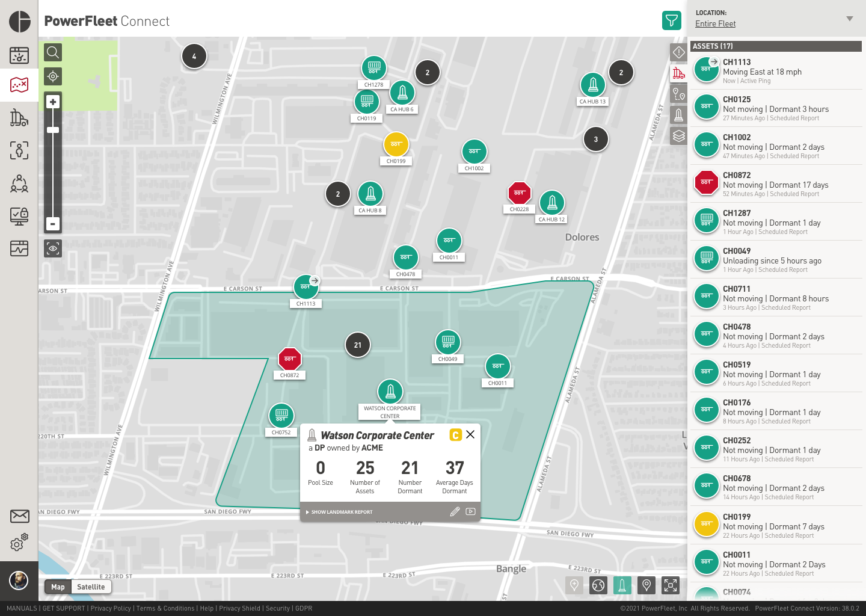Toggle the eye visibility map button
Image resolution: width=866 pixels, height=616 pixels.
(53, 248)
